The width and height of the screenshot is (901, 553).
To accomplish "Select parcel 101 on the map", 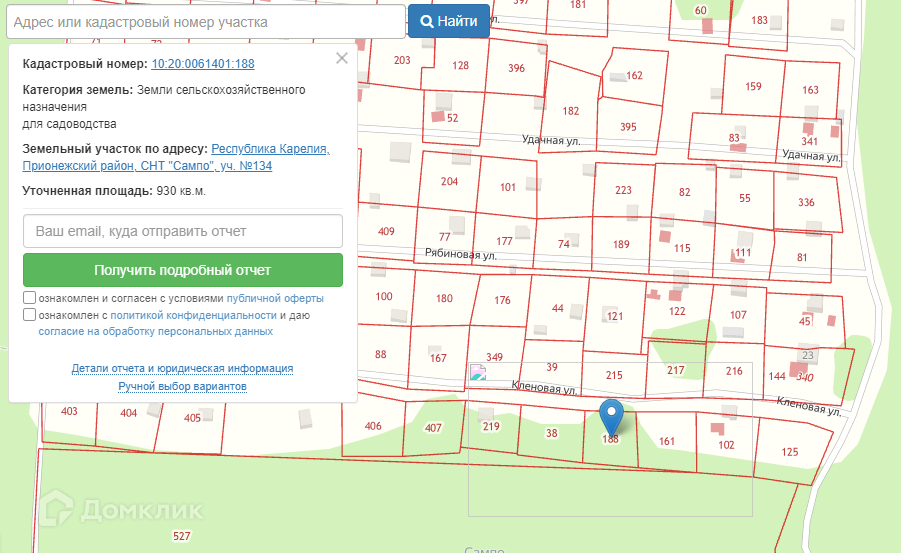I will (x=508, y=187).
